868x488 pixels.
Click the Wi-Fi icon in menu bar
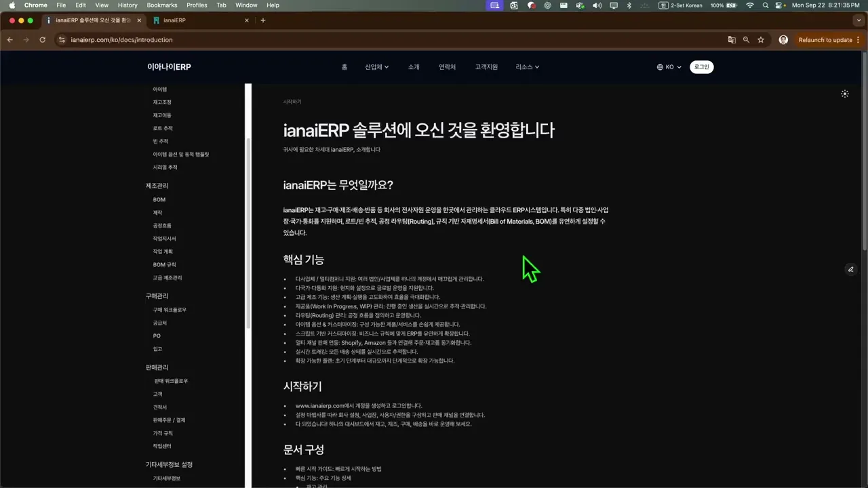[749, 5]
